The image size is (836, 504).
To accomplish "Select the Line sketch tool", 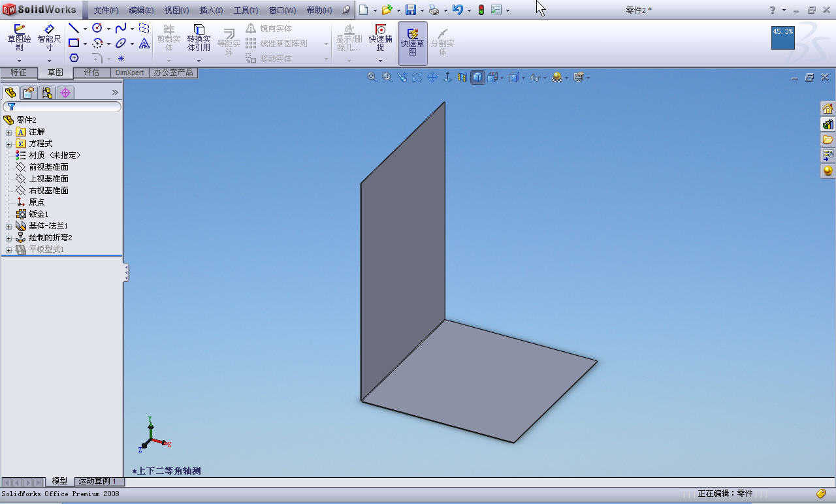I will click(74, 28).
